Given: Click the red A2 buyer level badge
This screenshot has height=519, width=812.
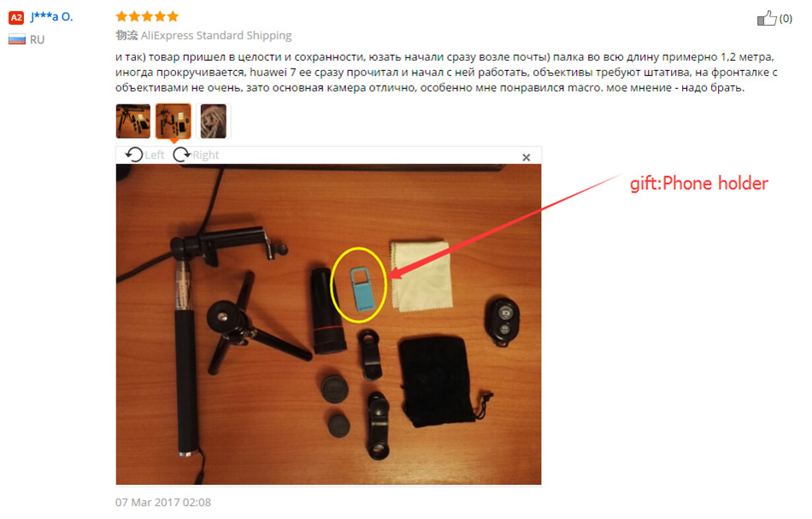Looking at the screenshot, I should tap(16, 18).
